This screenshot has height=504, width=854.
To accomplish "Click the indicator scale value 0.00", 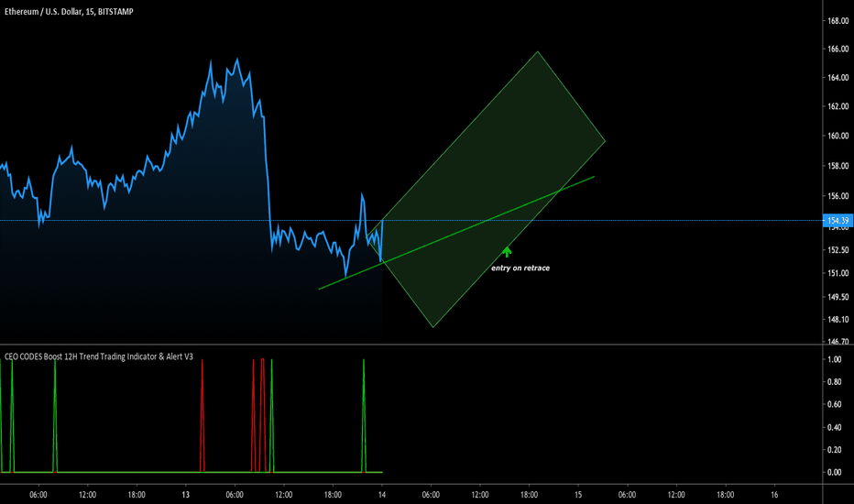I will coord(835,473).
